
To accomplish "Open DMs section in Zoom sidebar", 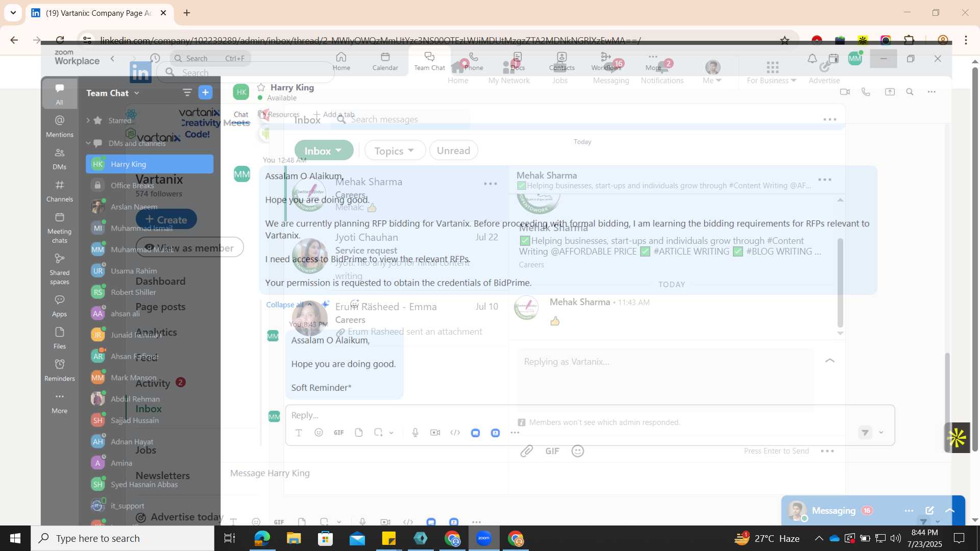I will (x=60, y=159).
